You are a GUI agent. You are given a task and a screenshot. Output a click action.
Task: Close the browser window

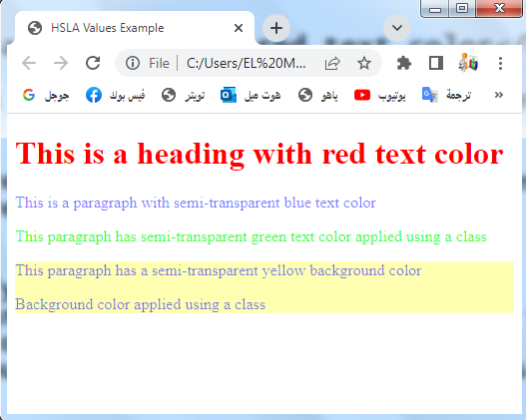(499, 8)
